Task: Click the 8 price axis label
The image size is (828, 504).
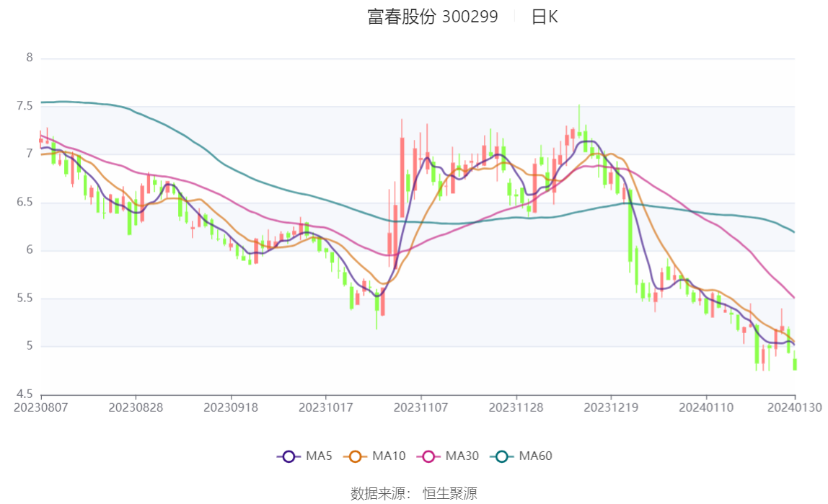Action: coord(30,58)
